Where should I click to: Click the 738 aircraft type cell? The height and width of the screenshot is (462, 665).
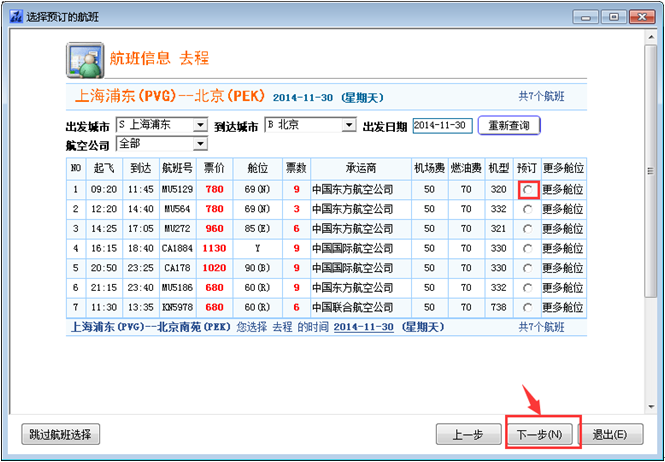coord(499,308)
